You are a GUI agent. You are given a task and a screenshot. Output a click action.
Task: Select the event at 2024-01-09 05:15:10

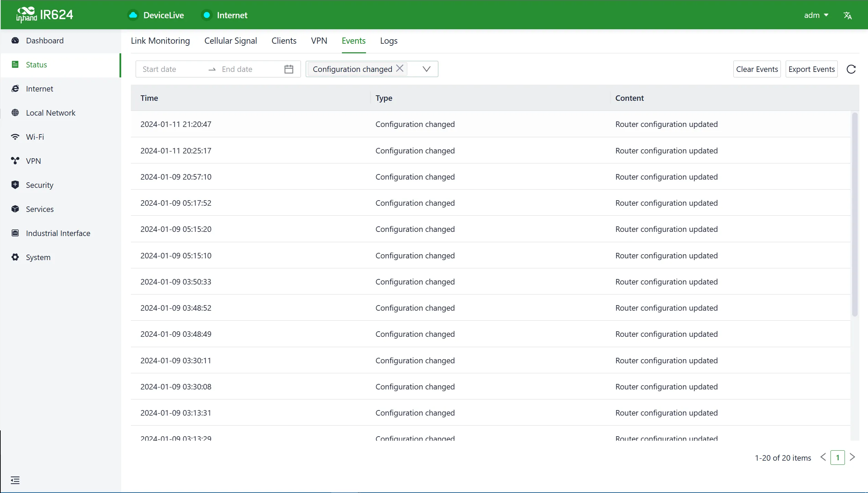coord(491,256)
